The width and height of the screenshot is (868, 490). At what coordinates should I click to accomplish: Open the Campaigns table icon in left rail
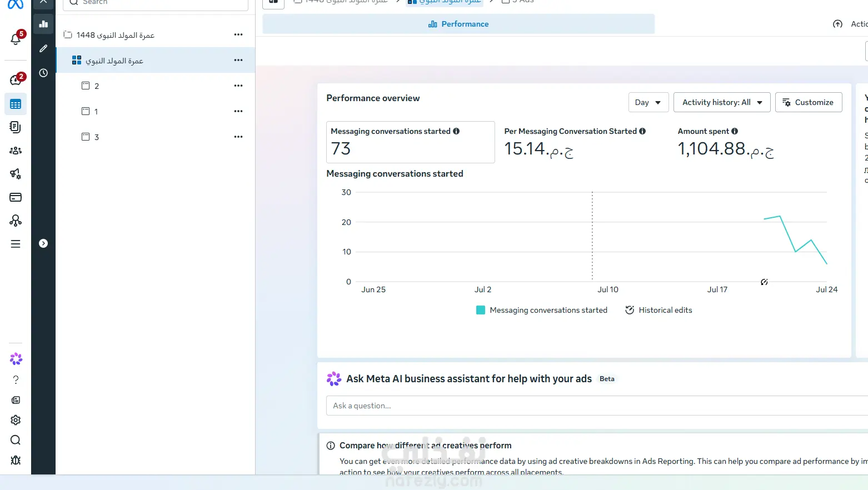point(16,104)
